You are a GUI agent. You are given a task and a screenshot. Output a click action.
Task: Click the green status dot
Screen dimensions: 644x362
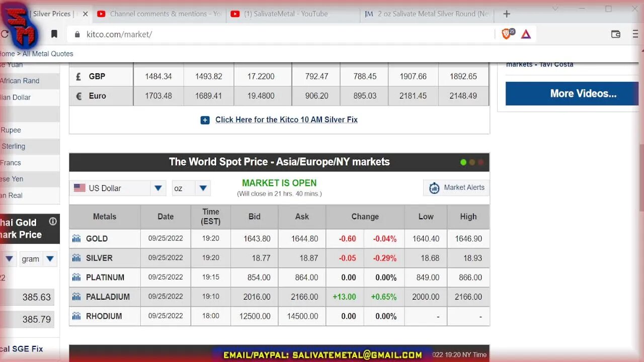(x=463, y=162)
